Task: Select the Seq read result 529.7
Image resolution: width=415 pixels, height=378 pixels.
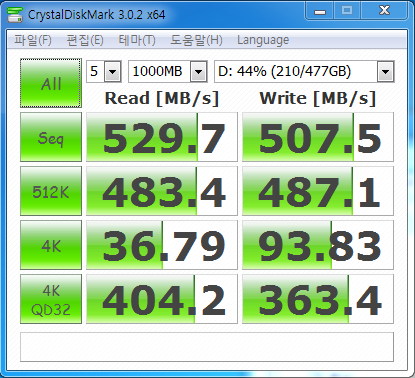Action: pos(162,137)
